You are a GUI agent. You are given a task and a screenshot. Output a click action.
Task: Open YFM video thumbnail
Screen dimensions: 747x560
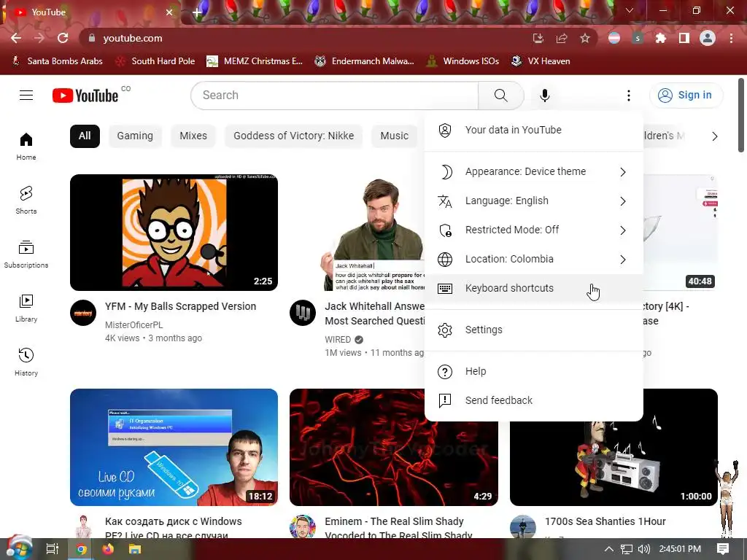click(174, 233)
